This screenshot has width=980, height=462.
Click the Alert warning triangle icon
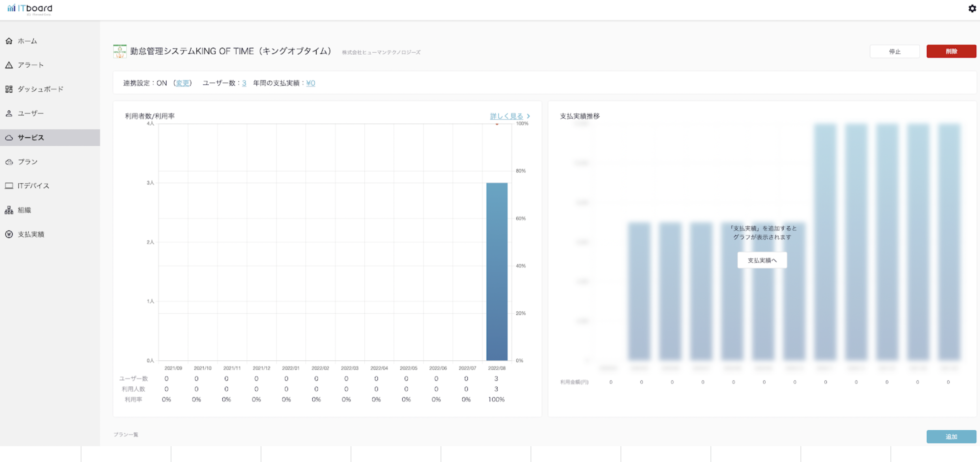(x=9, y=65)
